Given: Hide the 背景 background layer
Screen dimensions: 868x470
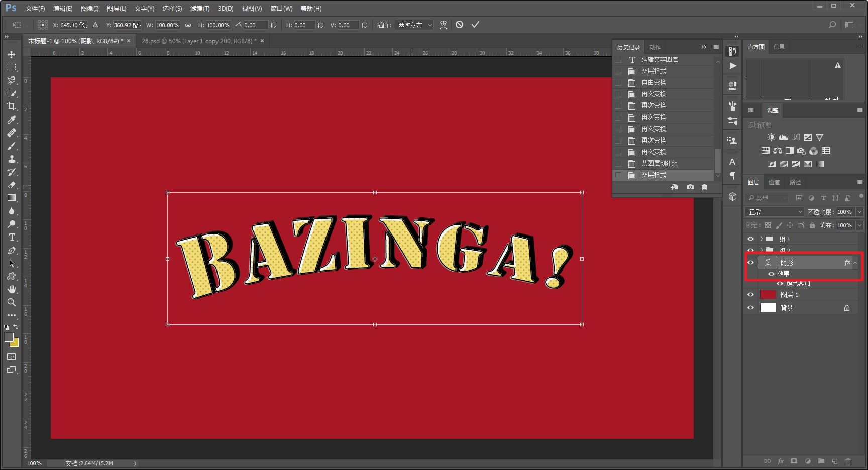Looking at the screenshot, I should click(750, 308).
